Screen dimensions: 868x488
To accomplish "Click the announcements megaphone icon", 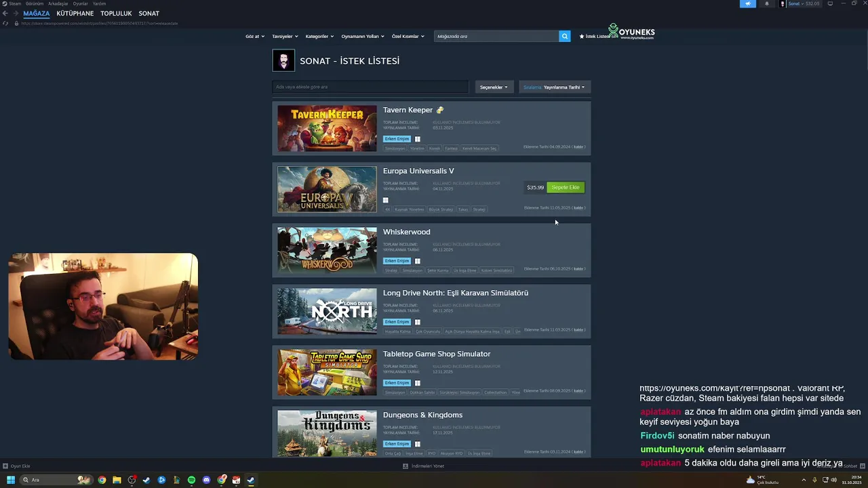I will (748, 3).
